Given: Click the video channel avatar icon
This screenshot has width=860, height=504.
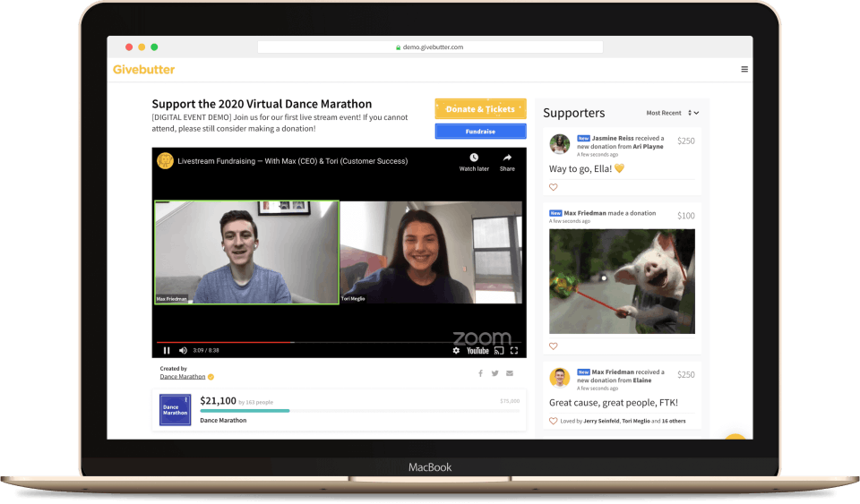Looking at the screenshot, I should (x=165, y=161).
